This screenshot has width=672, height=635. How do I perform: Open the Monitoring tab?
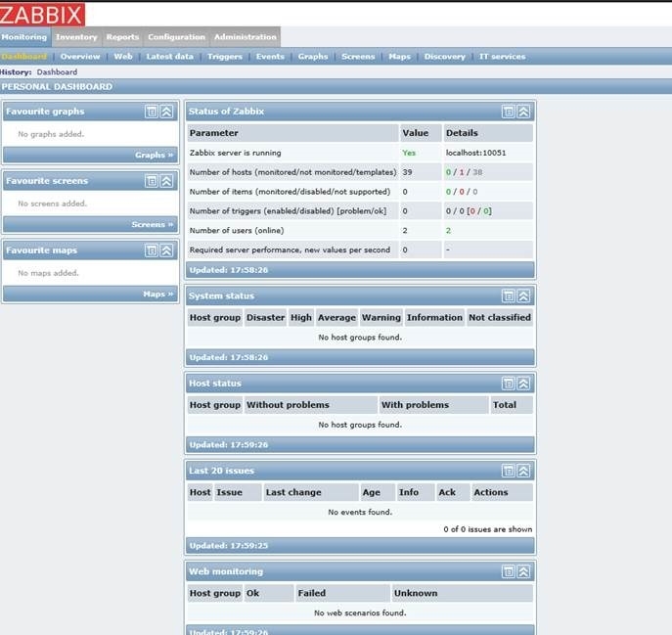coord(24,37)
